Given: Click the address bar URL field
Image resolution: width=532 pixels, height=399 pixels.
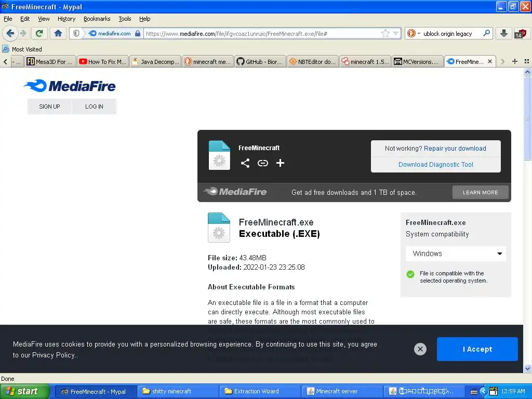Looking at the screenshot, I should 262,34.
